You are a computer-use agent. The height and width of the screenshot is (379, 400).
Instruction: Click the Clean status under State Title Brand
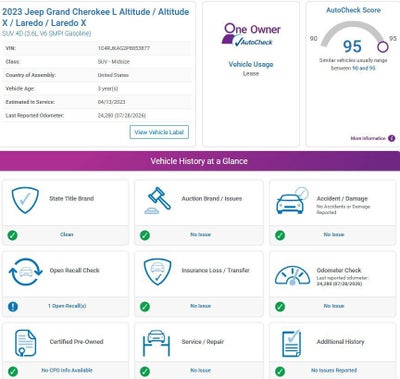click(67, 234)
